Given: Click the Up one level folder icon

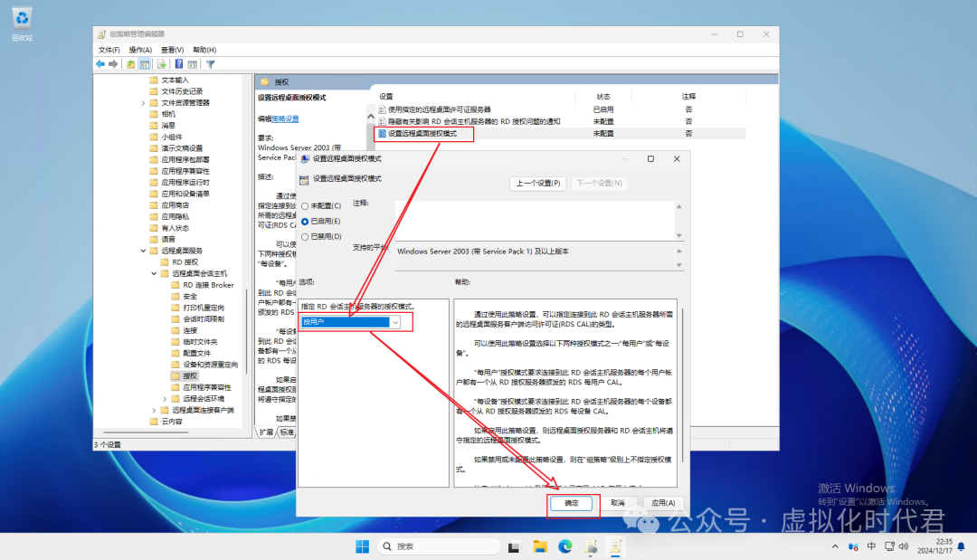Looking at the screenshot, I should (x=131, y=64).
